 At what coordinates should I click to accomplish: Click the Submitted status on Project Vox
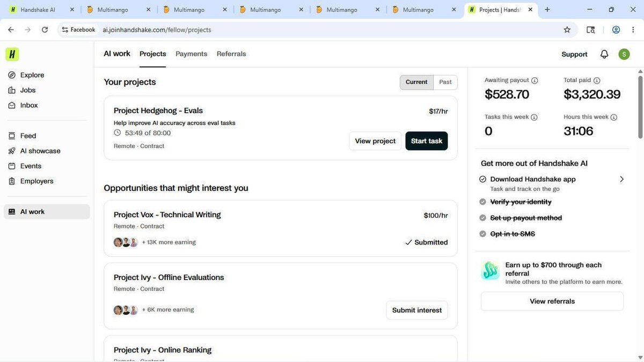427,242
